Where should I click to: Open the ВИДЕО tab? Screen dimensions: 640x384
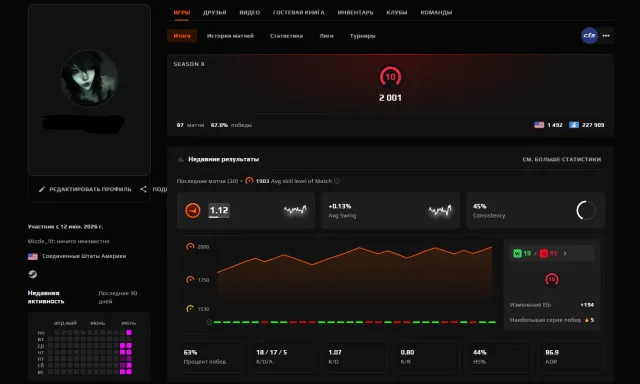(x=249, y=12)
